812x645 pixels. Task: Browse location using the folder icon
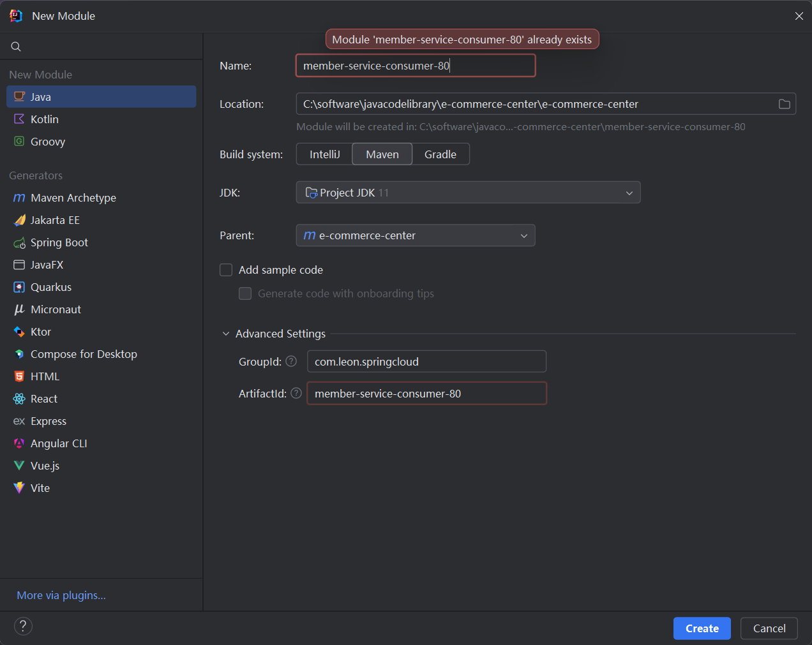pyautogui.click(x=784, y=104)
